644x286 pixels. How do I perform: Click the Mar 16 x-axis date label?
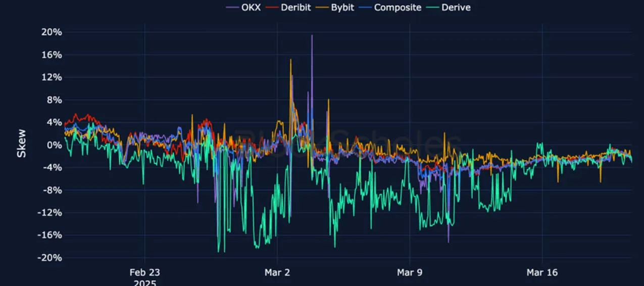tap(542, 273)
